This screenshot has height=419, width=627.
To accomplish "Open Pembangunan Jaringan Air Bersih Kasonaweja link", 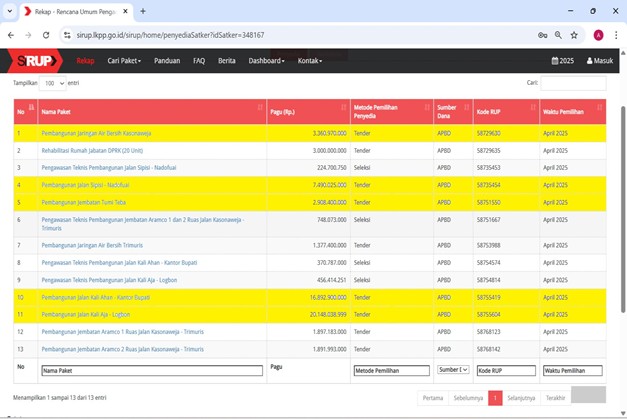I will [96, 133].
